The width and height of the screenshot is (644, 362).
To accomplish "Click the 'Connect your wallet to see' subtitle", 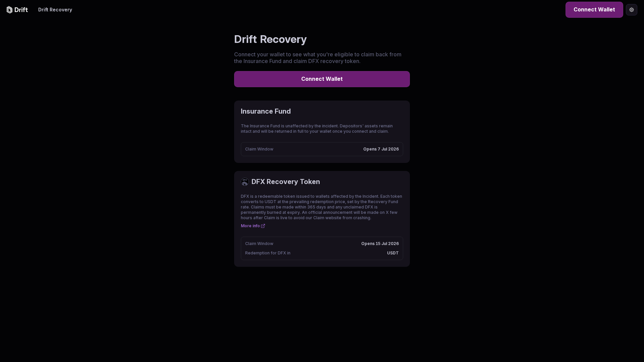I will (318, 58).
